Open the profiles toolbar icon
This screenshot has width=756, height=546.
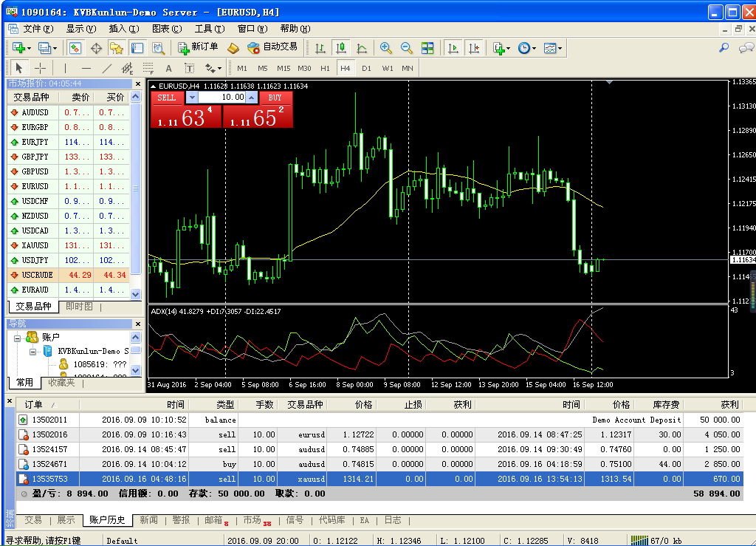coord(47,48)
